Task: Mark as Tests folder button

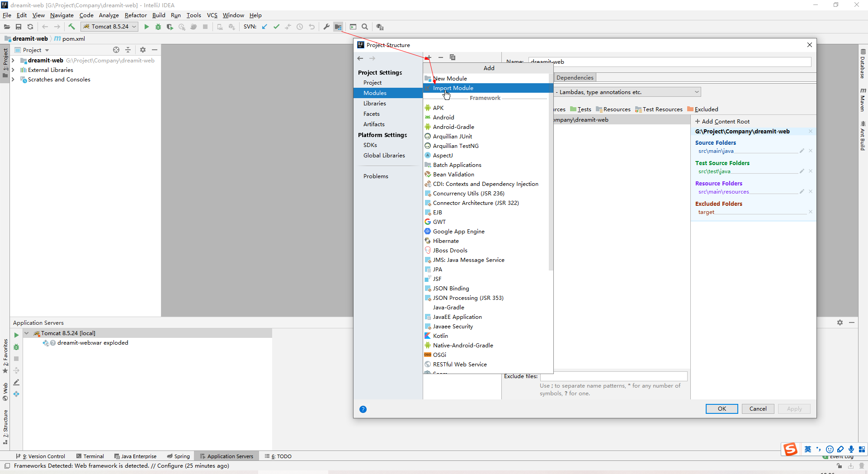Action: click(x=581, y=109)
